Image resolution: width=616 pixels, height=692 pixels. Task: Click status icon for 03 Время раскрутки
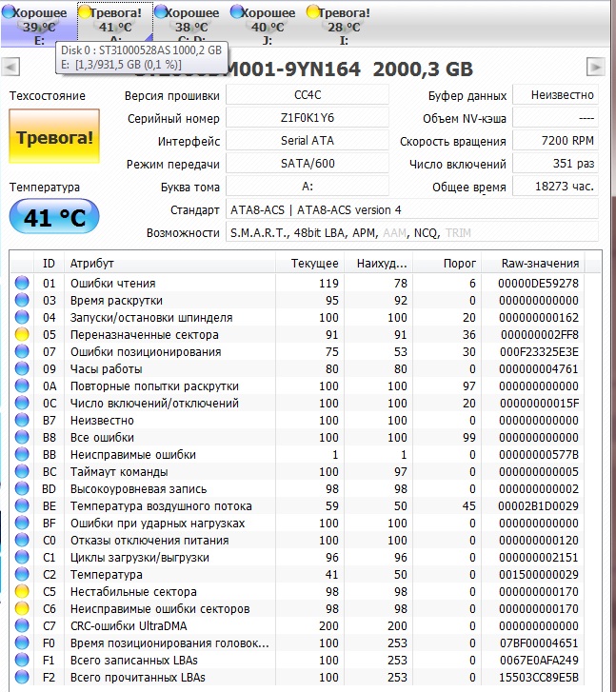click(22, 300)
